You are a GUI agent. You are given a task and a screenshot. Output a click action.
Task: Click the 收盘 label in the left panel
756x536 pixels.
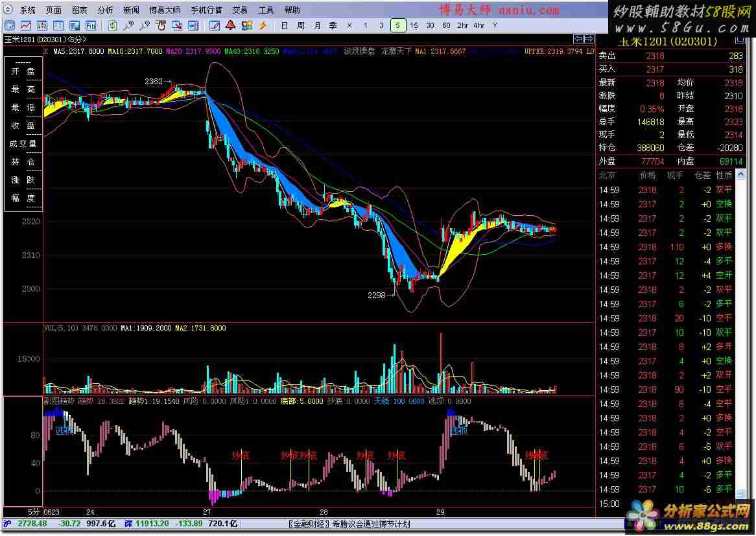point(23,125)
